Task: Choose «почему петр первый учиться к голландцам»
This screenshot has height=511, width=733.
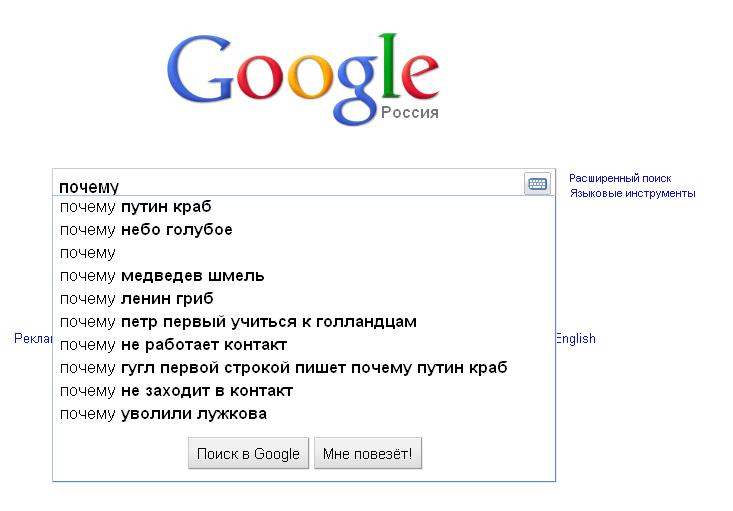Action: [238, 322]
